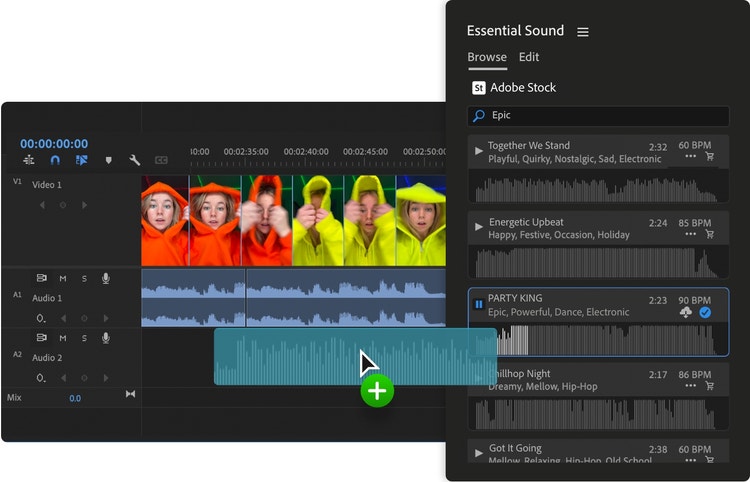This screenshot has width=750, height=482.
Task: Click the cloud download icon on PARTY KING
Action: (686, 312)
